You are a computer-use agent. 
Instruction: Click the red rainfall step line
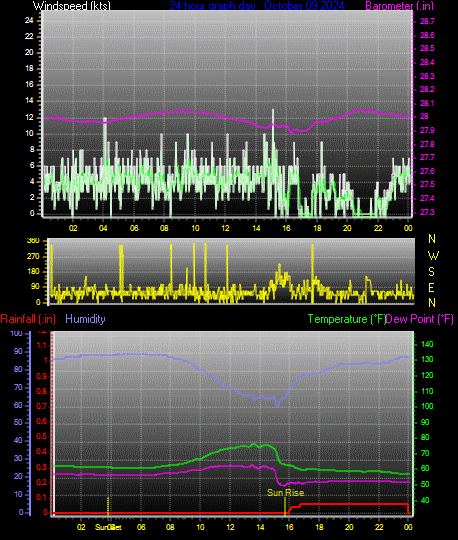click(351, 504)
